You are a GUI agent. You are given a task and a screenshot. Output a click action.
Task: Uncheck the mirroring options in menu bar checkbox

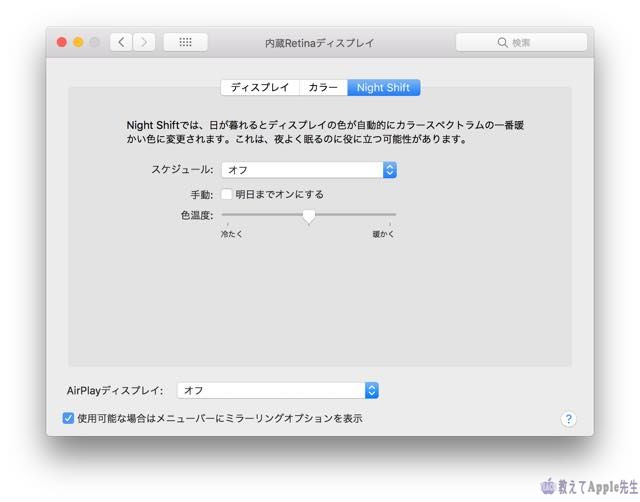click(x=68, y=418)
